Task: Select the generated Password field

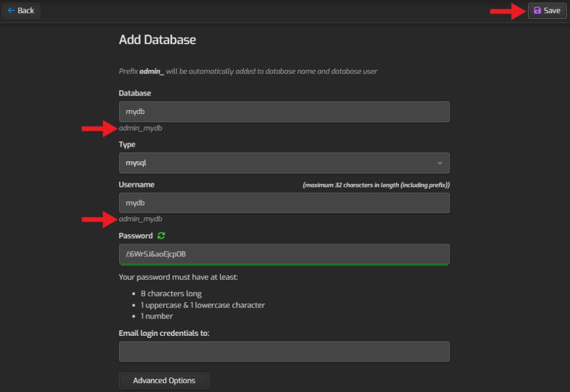Action: pos(284,254)
